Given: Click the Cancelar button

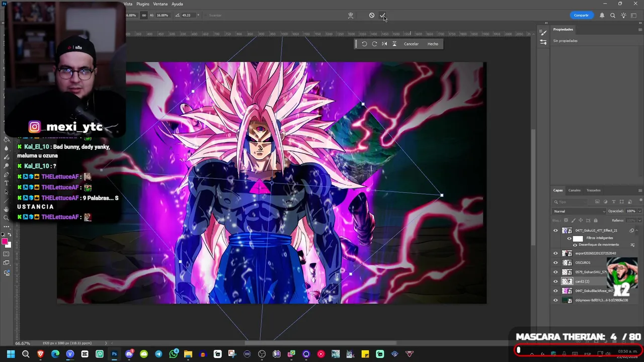Looking at the screenshot, I should click(x=411, y=44).
